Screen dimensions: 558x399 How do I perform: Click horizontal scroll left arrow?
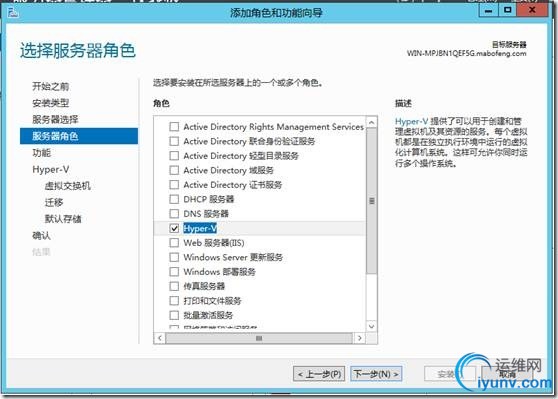[160, 338]
